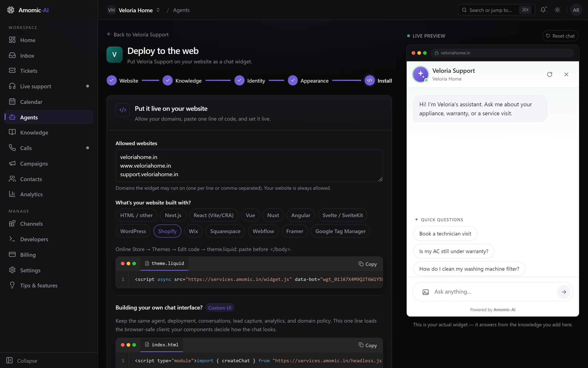Collapse the sidebar
The image size is (588, 368).
tap(22, 361)
